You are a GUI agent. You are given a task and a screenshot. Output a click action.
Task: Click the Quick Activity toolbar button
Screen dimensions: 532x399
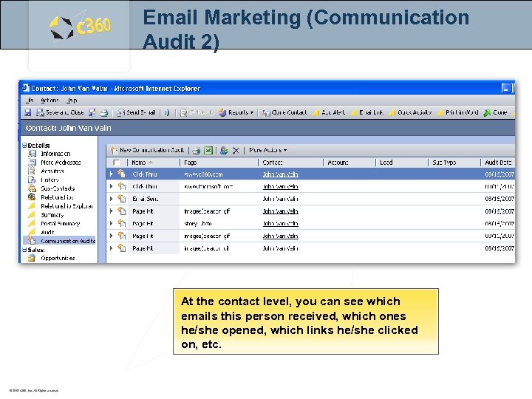click(410, 112)
